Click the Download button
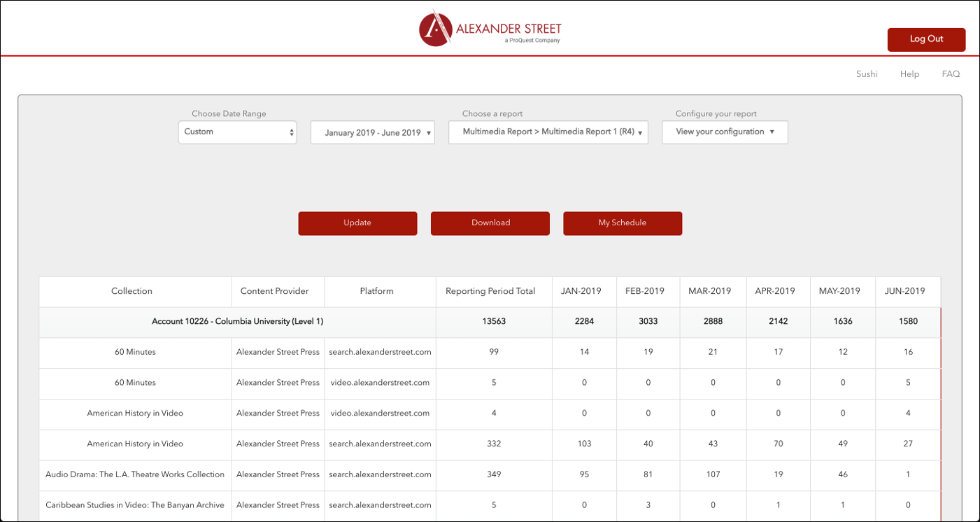The height and width of the screenshot is (522, 980). click(x=490, y=223)
